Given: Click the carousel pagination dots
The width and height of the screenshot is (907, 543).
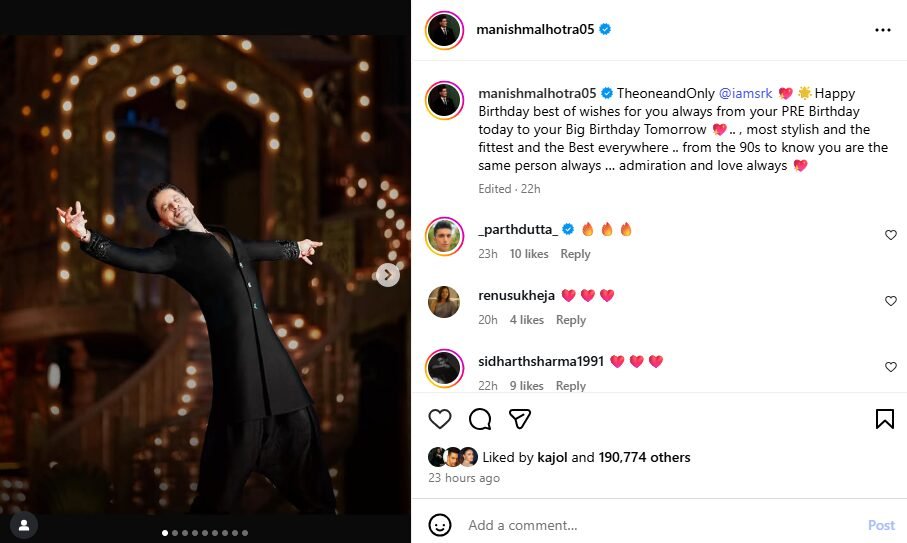Looking at the screenshot, I should 205,533.
